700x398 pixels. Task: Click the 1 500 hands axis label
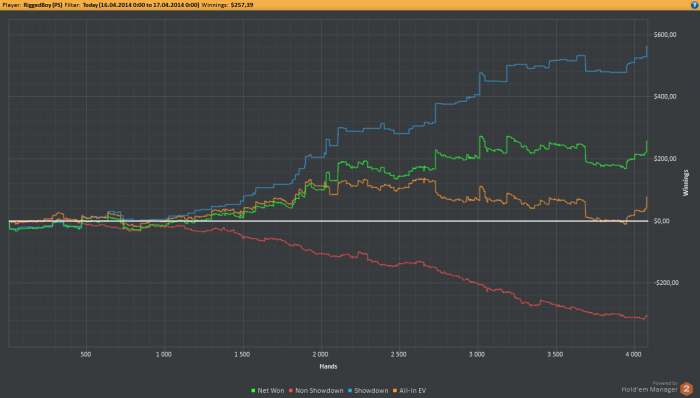coord(242,354)
